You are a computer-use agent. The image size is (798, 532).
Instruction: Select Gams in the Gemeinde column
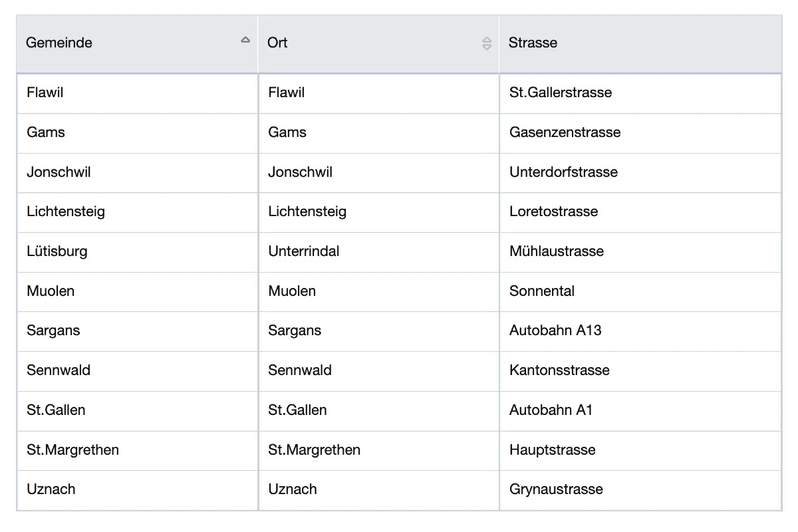[x=137, y=133]
